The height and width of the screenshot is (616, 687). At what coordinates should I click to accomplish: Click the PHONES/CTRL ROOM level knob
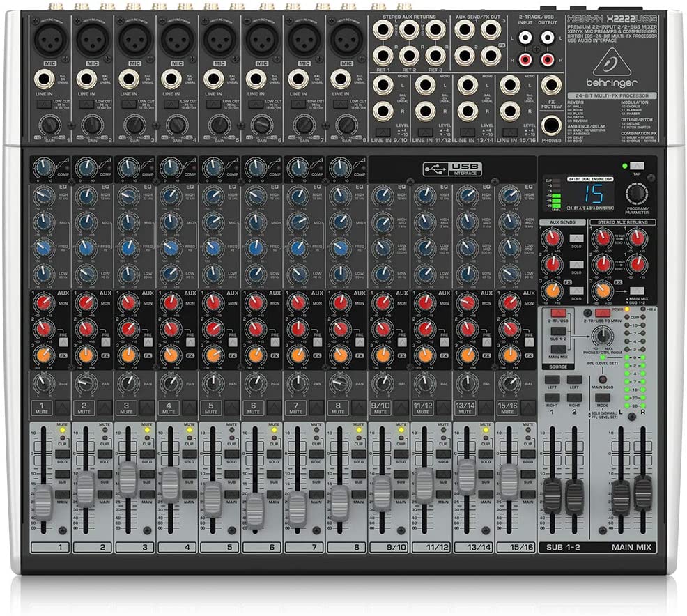coord(603,336)
